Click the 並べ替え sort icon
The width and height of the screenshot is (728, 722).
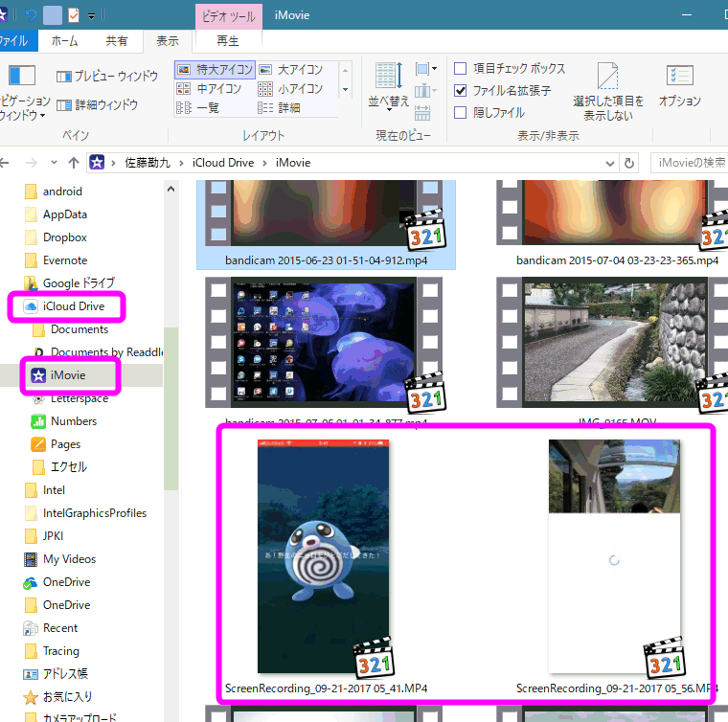(x=390, y=83)
